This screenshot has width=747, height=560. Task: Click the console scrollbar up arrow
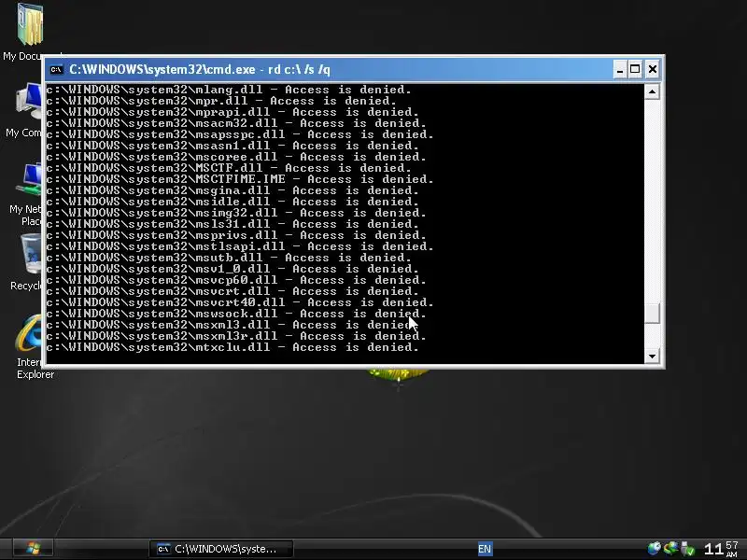click(x=652, y=91)
